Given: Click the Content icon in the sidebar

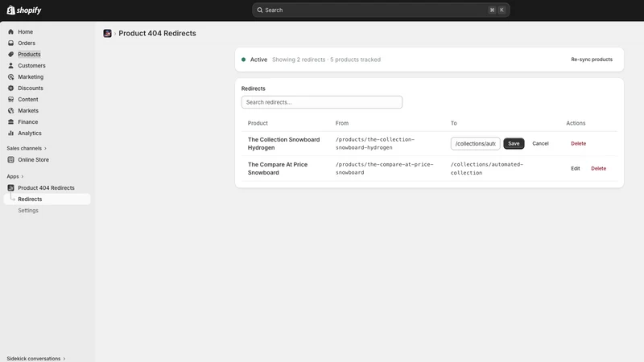Looking at the screenshot, I should [10, 99].
